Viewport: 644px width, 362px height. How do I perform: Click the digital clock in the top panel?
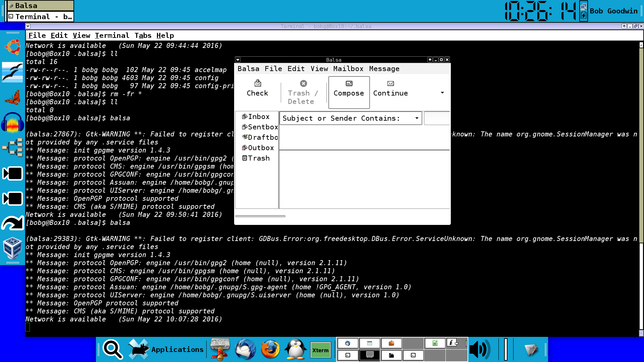pos(540,11)
